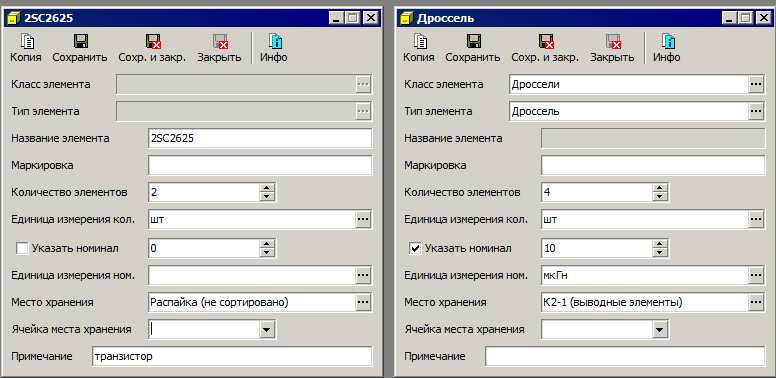Screen dimensions: 776x378
Task: Click Место хранения field Распайка (не сортировано)
Action: tap(252, 302)
